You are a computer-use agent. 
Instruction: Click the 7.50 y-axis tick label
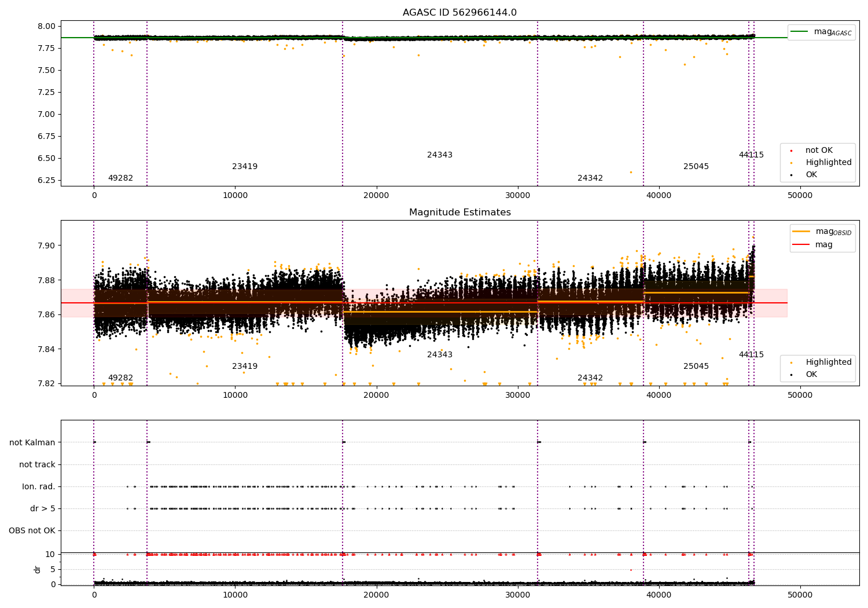(x=47, y=70)
